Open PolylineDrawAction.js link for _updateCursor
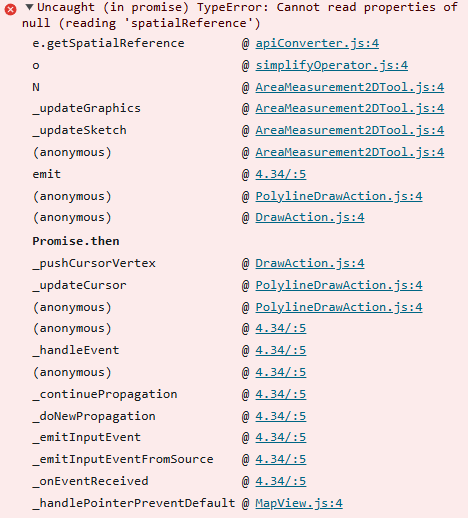This screenshot has height=518, width=468. [339, 285]
